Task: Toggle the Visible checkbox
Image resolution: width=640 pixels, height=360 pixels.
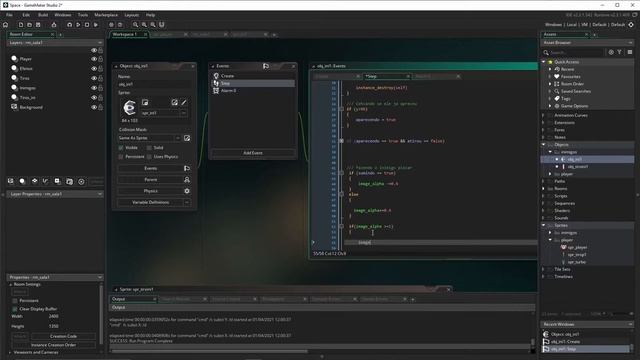Action: pyautogui.click(x=121, y=147)
